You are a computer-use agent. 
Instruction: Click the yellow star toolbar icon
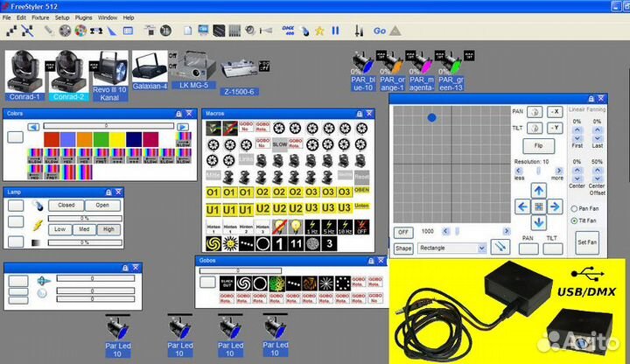click(x=319, y=31)
